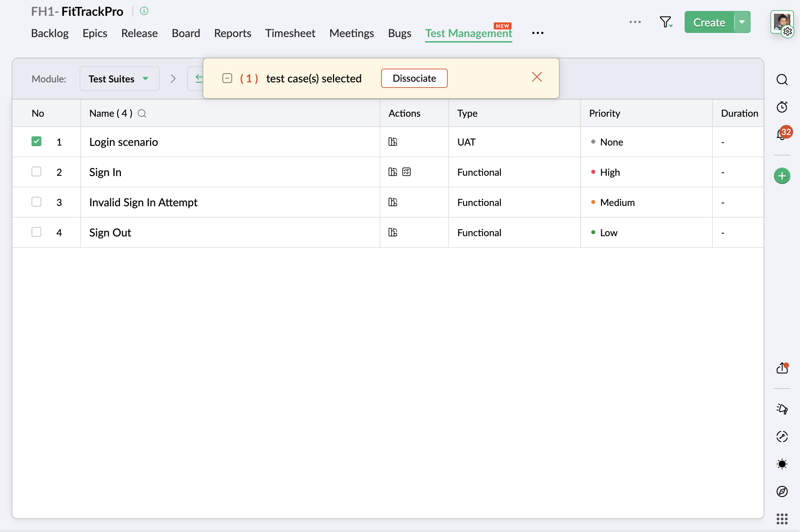
Task: Open the timer clock icon in sidebar
Action: point(782,107)
